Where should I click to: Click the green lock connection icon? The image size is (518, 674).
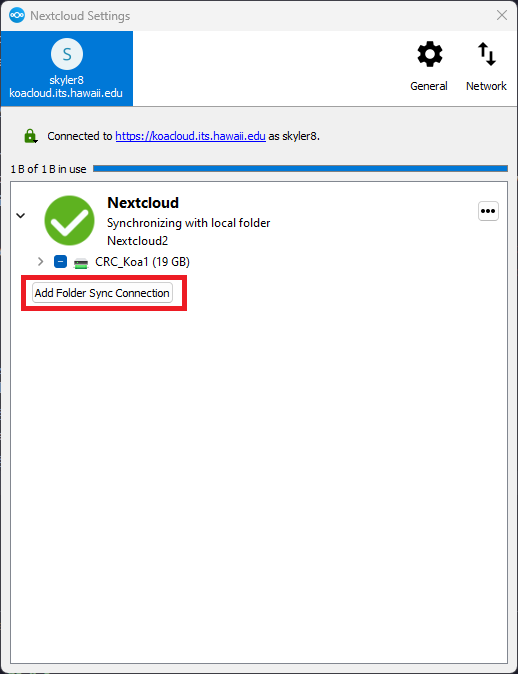click(31, 136)
